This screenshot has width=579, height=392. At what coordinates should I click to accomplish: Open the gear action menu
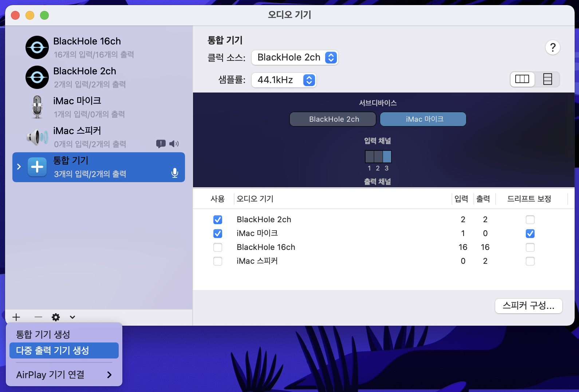pos(56,317)
